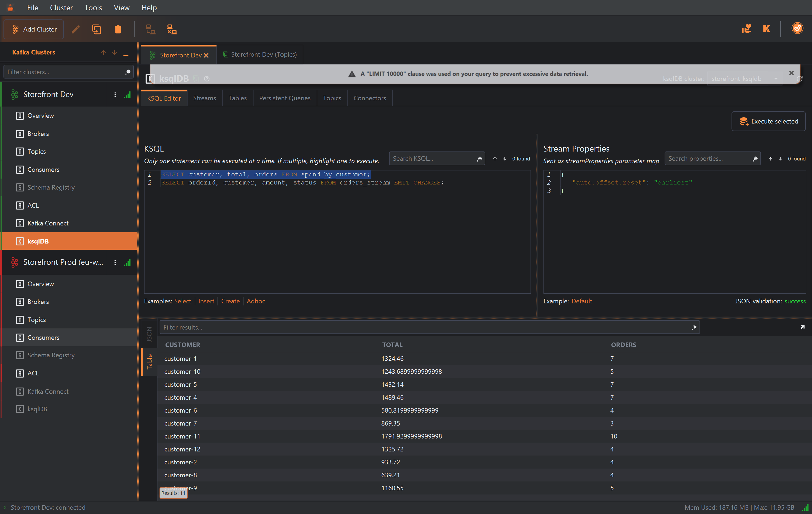
Task: Select the customer-11 result row
Action: [484, 436]
